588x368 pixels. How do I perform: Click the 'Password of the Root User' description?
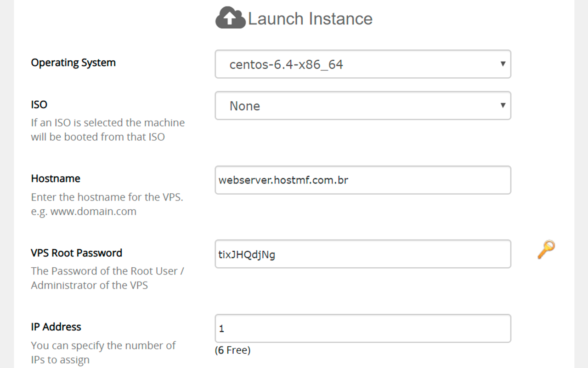107,278
